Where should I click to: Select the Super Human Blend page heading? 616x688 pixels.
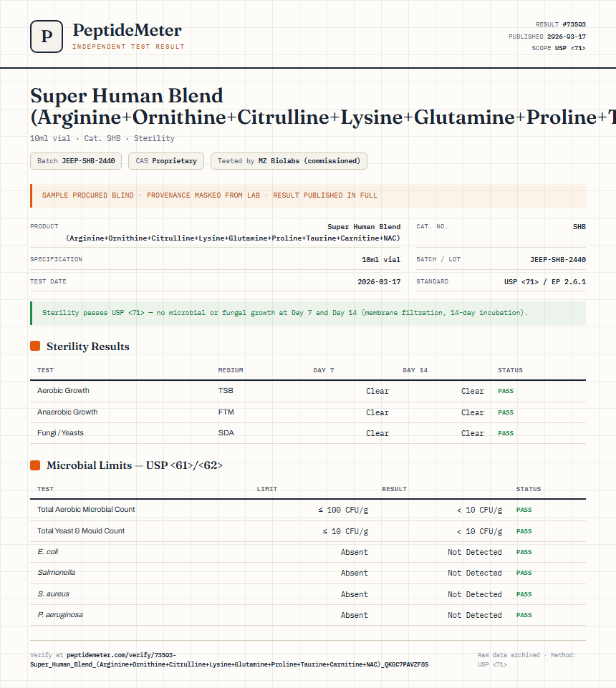click(x=323, y=107)
